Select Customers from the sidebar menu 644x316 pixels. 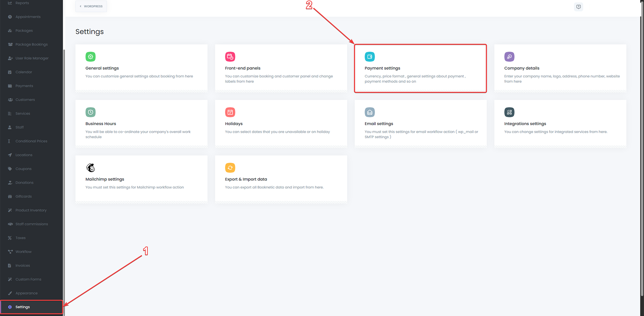click(25, 100)
